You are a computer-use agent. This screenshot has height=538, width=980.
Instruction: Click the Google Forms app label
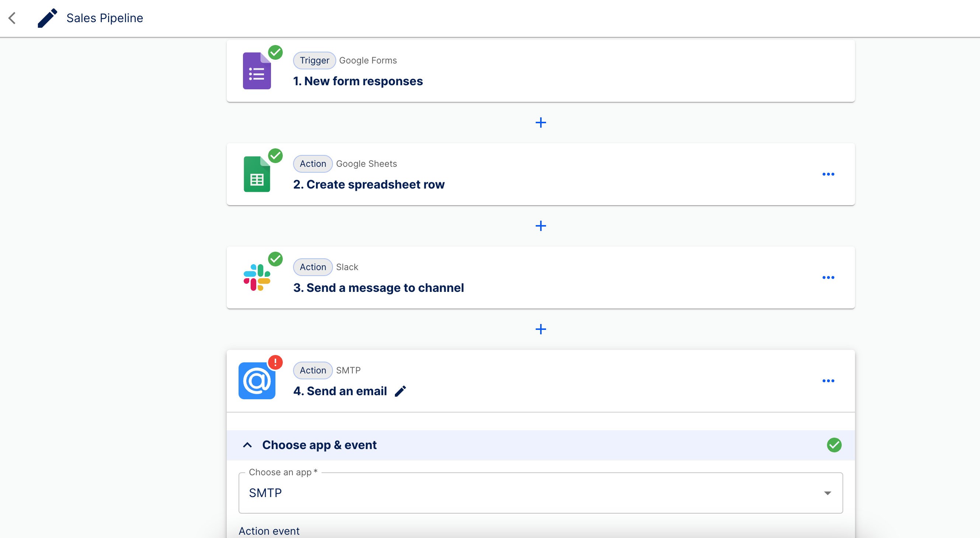[368, 60]
